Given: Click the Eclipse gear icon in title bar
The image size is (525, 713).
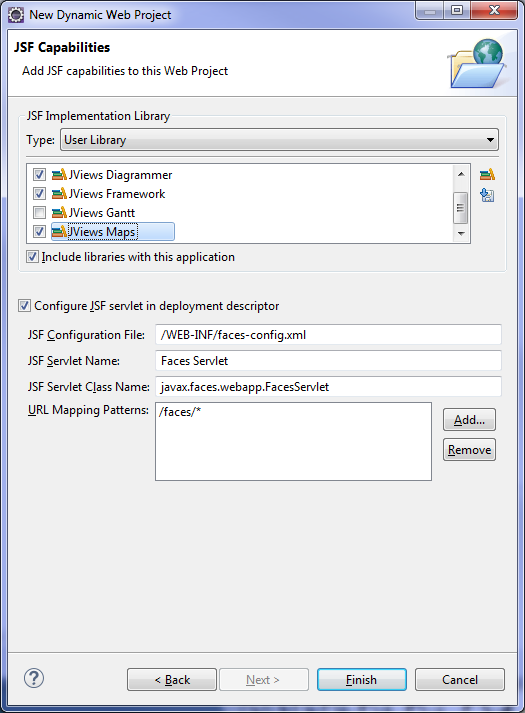Looking at the screenshot, I should tap(16, 15).
